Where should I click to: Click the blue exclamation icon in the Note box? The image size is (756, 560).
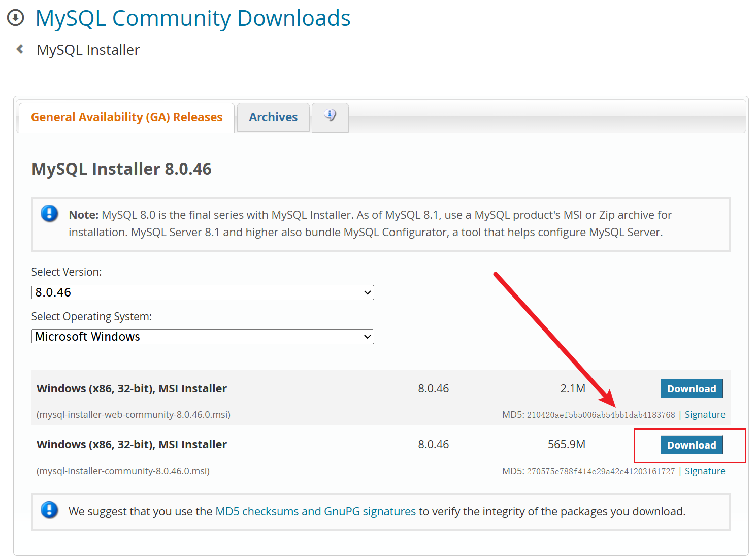[49, 213]
